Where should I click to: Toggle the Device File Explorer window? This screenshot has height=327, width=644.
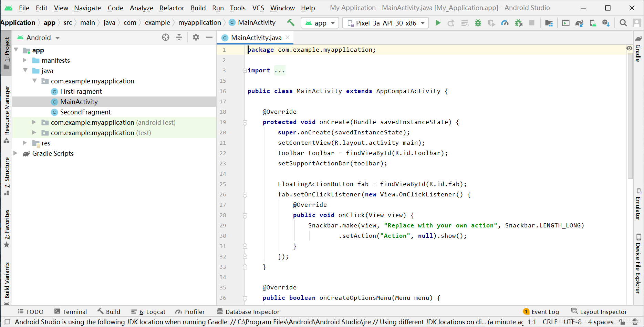pyautogui.click(x=638, y=263)
